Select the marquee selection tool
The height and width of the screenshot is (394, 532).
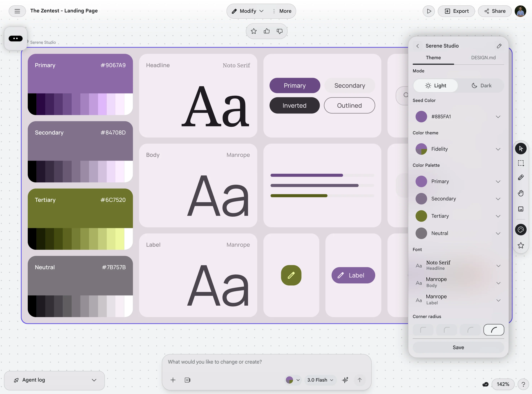520,163
